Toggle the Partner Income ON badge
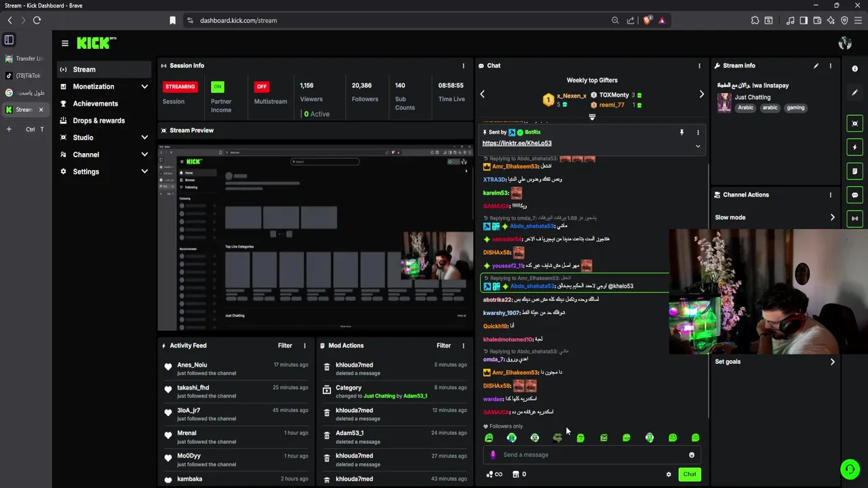The width and height of the screenshot is (868, 488). [217, 87]
